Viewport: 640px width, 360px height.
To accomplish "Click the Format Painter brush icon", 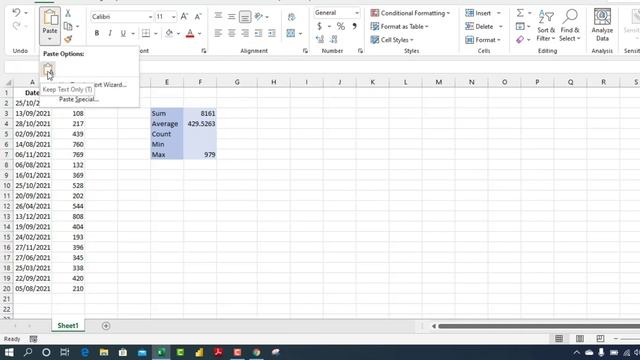I will [x=68, y=39].
